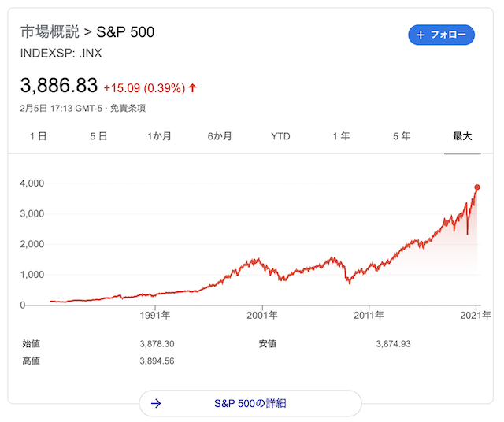Select the 5日 time range tab
The height and width of the screenshot is (422, 504).
(x=98, y=136)
